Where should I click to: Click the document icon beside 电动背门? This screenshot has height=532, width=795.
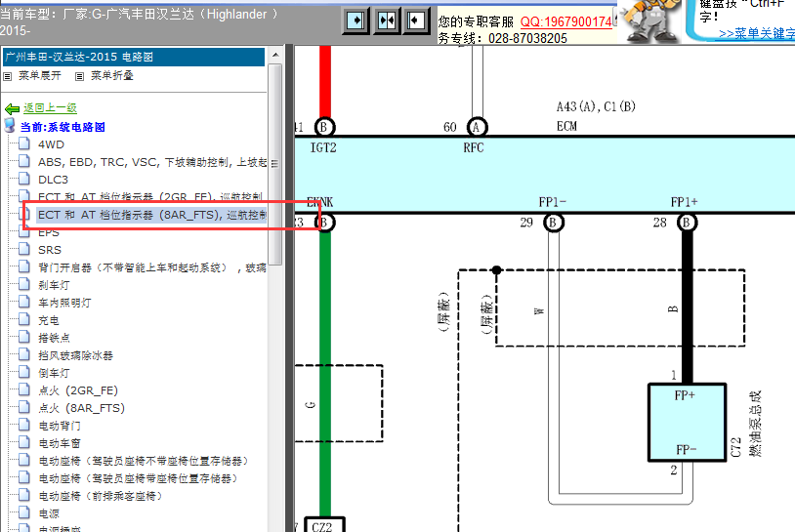[23, 424]
